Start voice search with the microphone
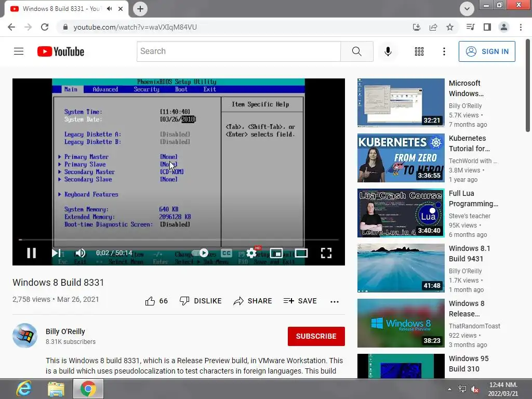This screenshot has width=532, height=399. tap(388, 51)
